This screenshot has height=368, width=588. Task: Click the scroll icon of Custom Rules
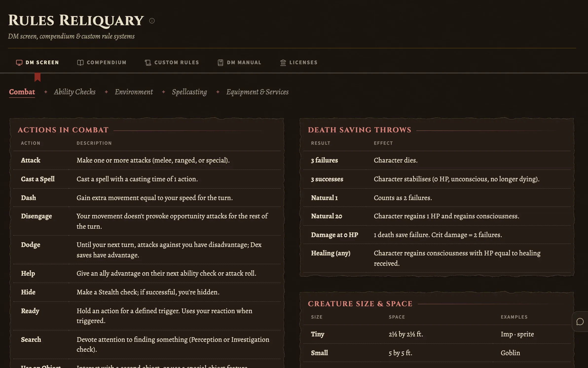[148, 63]
